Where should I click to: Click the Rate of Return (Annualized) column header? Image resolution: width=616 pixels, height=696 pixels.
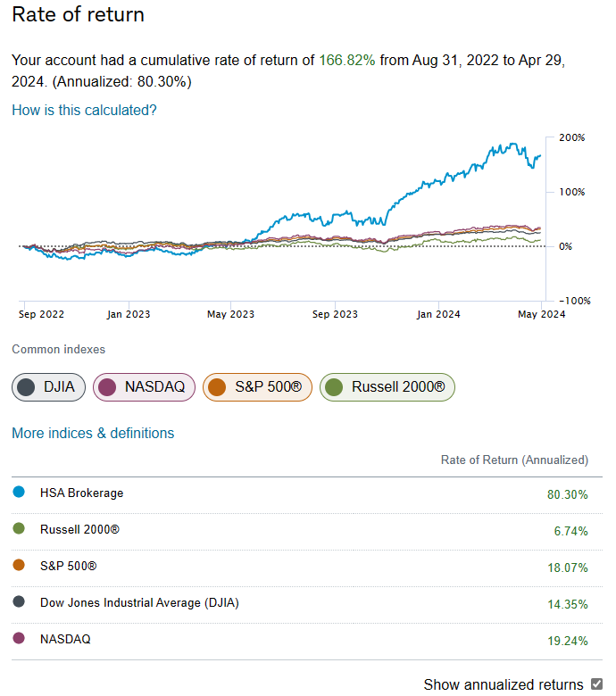click(514, 460)
